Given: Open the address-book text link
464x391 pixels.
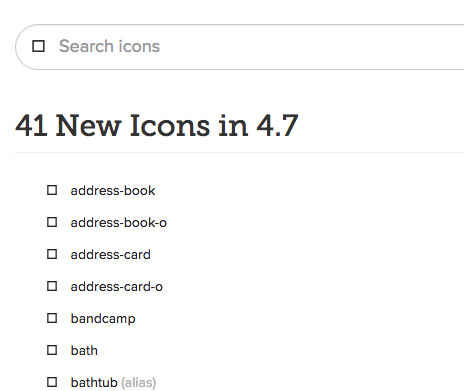Looking at the screenshot, I should click(113, 191).
